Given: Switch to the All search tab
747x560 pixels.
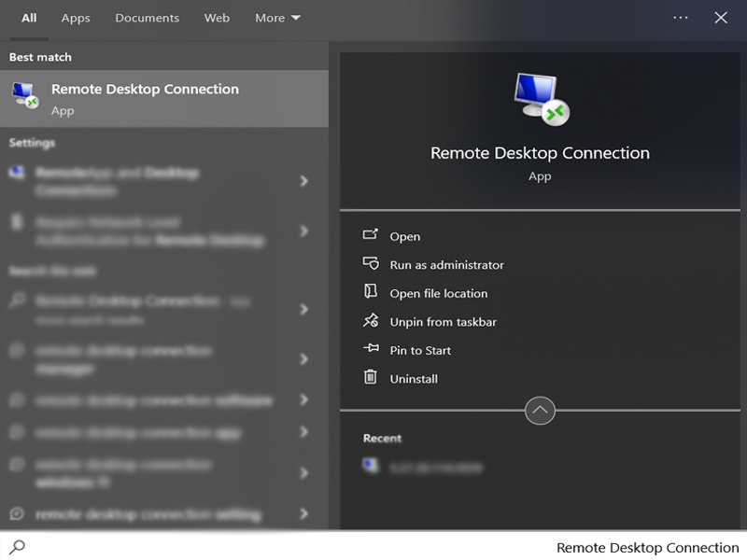Looking at the screenshot, I should coord(29,18).
